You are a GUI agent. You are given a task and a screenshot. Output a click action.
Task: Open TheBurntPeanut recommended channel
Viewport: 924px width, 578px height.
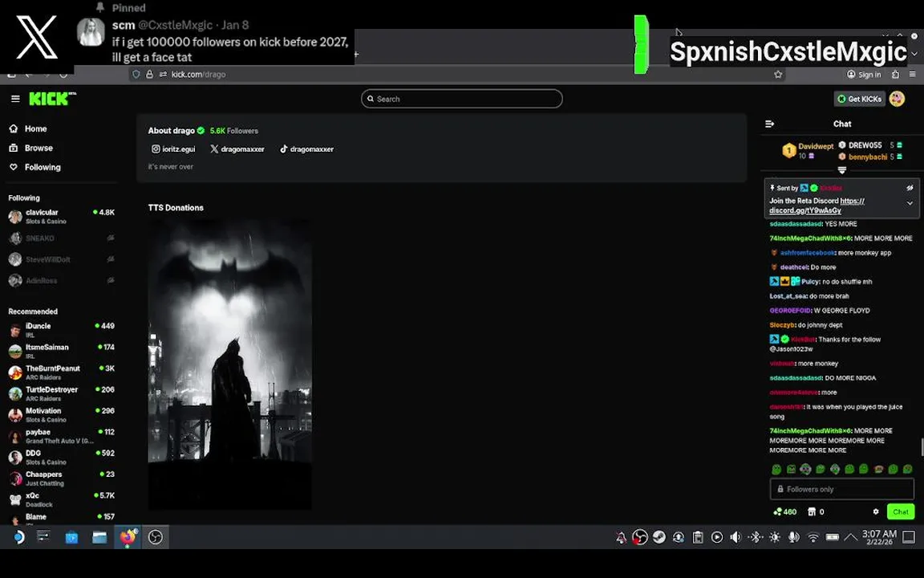click(x=61, y=372)
